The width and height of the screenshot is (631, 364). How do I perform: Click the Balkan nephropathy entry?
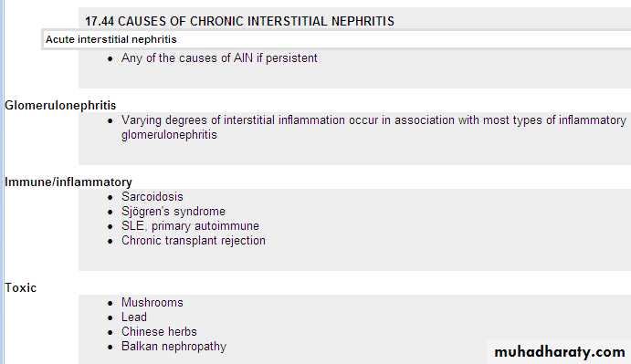pos(174,347)
